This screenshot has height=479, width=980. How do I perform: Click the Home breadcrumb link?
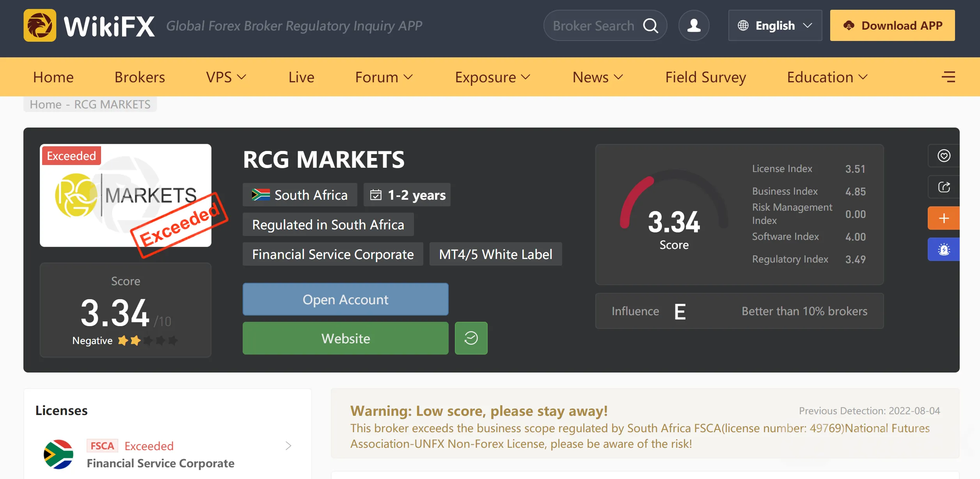pyautogui.click(x=46, y=104)
